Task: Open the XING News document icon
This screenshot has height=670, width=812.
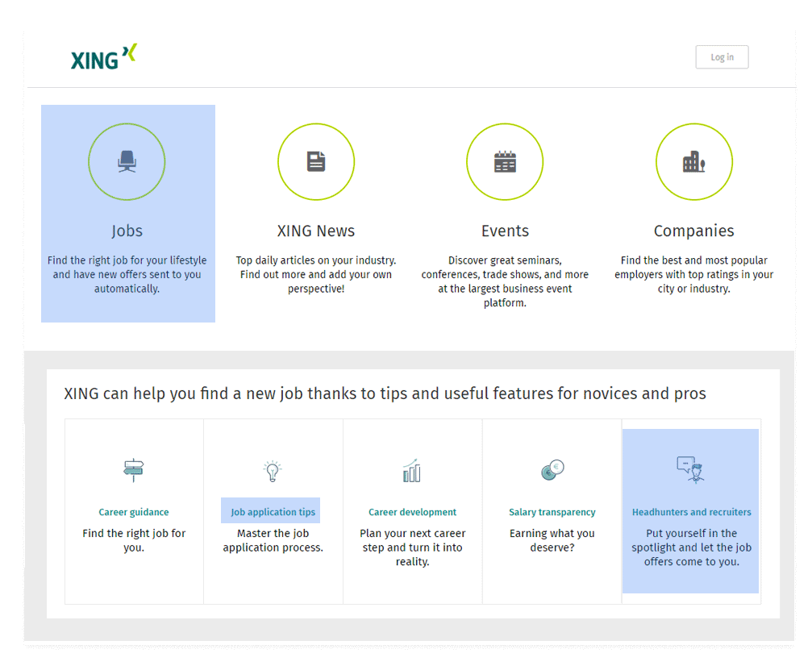Action: coord(316,161)
